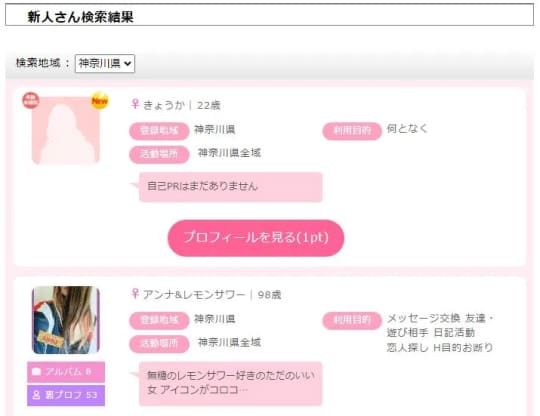The image size is (540, 416).
Task: Open the アルバム 8 button
Action: (66, 372)
